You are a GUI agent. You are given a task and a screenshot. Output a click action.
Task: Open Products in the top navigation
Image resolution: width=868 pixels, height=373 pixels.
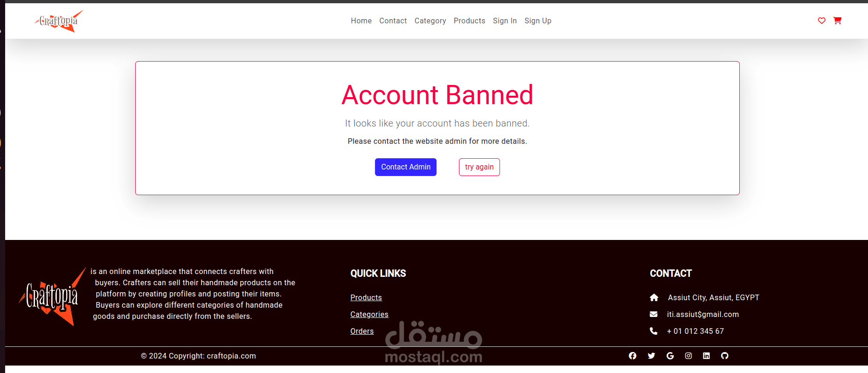tap(469, 21)
